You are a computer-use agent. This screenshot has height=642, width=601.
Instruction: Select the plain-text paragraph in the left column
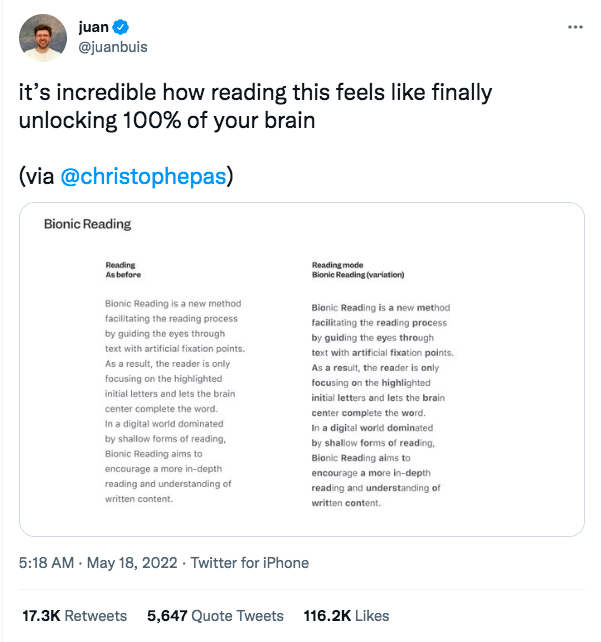(x=174, y=400)
